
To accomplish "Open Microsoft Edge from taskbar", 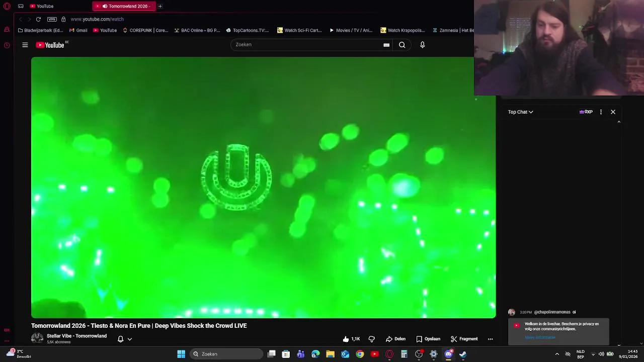I will (315, 354).
